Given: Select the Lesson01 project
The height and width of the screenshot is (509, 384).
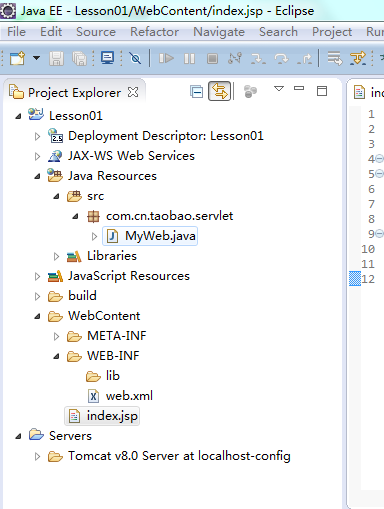Looking at the screenshot, I should (76, 116).
